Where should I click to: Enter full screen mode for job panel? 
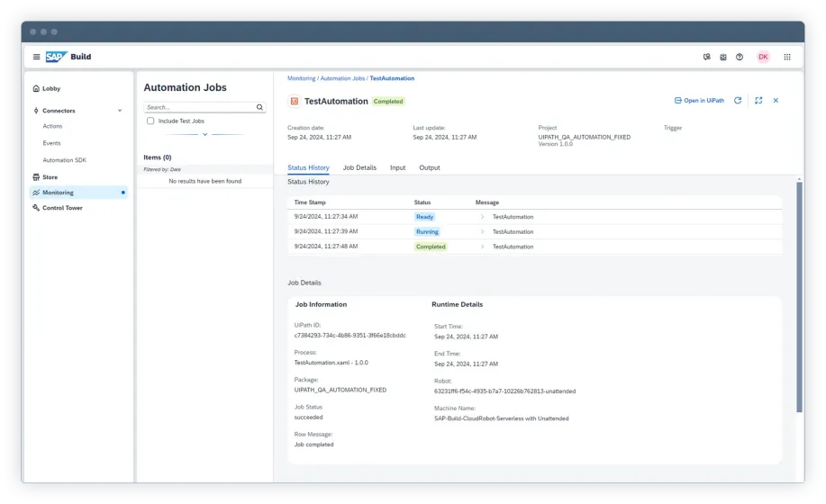(758, 101)
